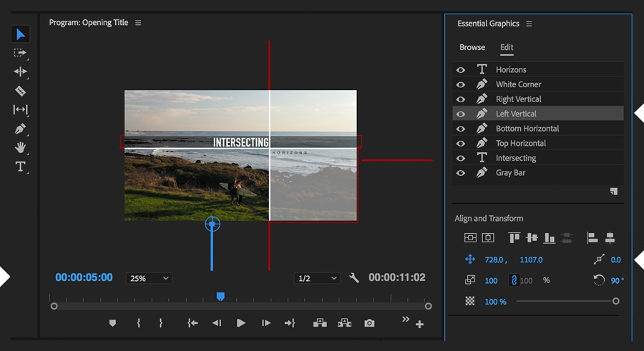The height and width of the screenshot is (351, 644).
Task: Activate the Type tool
Action: [x=21, y=167]
